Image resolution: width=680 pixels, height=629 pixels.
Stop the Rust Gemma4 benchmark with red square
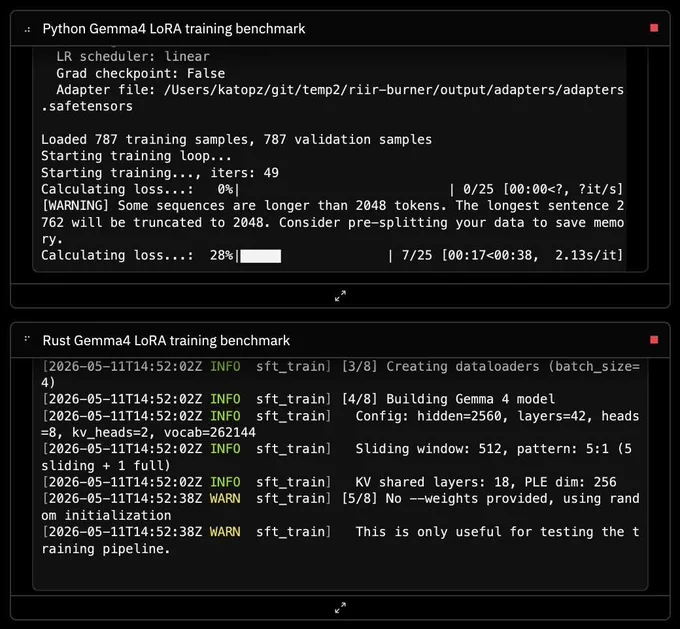(x=654, y=340)
